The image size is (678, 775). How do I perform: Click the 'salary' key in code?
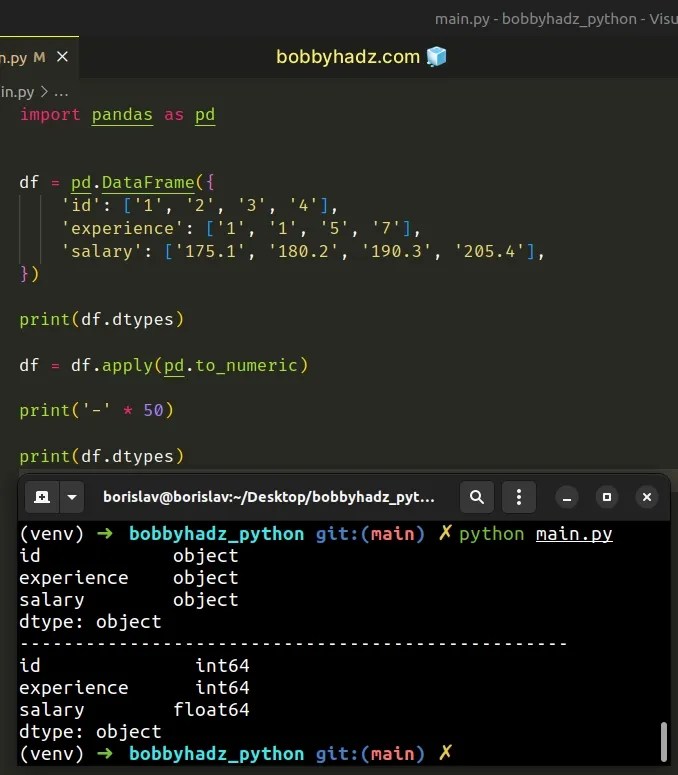[102, 251]
